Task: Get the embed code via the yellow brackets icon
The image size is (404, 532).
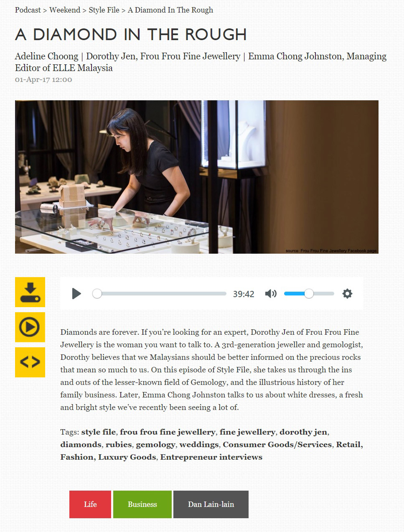Action: click(x=30, y=362)
